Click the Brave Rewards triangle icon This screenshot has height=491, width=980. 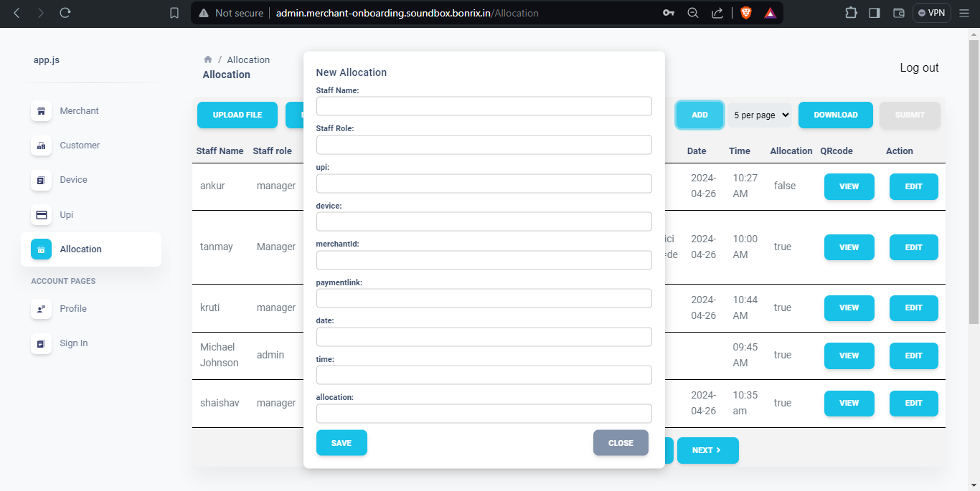tap(770, 12)
